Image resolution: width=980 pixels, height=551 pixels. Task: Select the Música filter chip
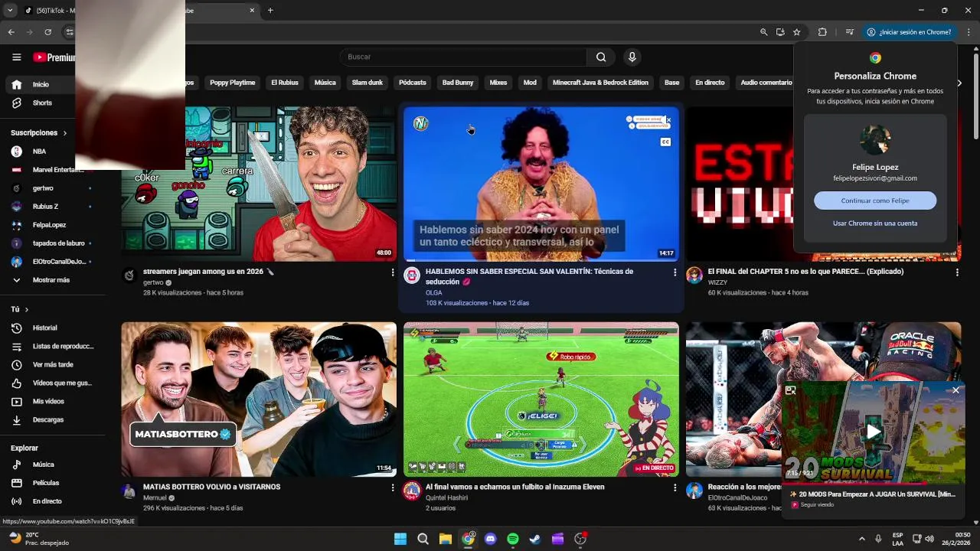click(325, 83)
